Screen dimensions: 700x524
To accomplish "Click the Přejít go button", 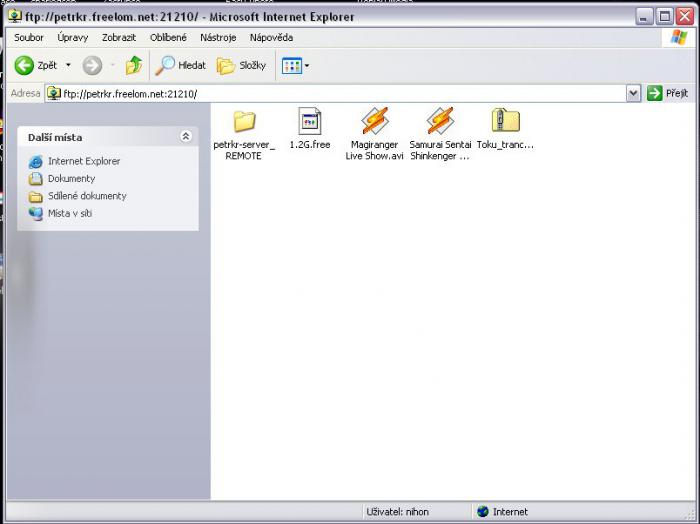I will click(x=667, y=93).
